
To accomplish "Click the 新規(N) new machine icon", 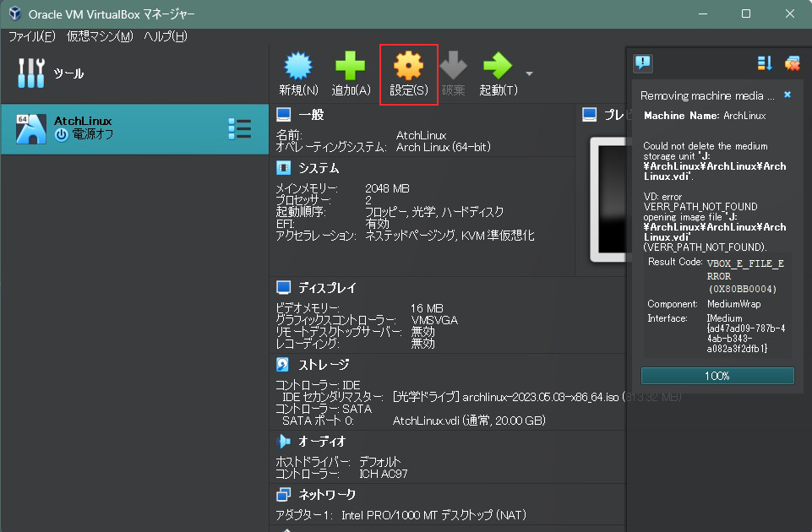I will [298, 67].
